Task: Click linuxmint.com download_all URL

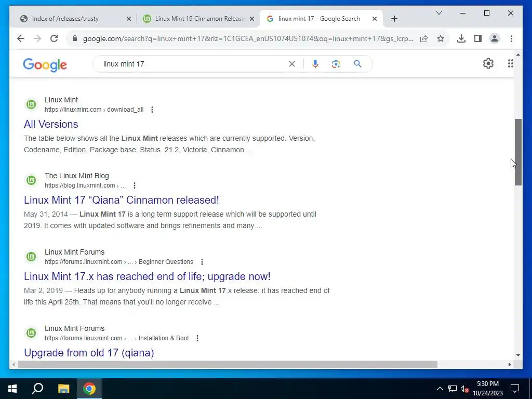Action: [94, 110]
